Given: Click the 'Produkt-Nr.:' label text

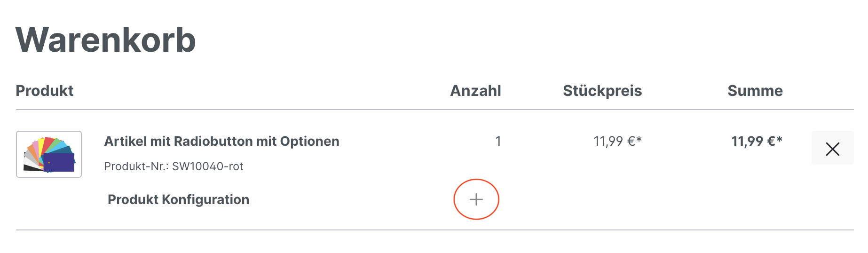Looking at the screenshot, I should (x=136, y=166).
